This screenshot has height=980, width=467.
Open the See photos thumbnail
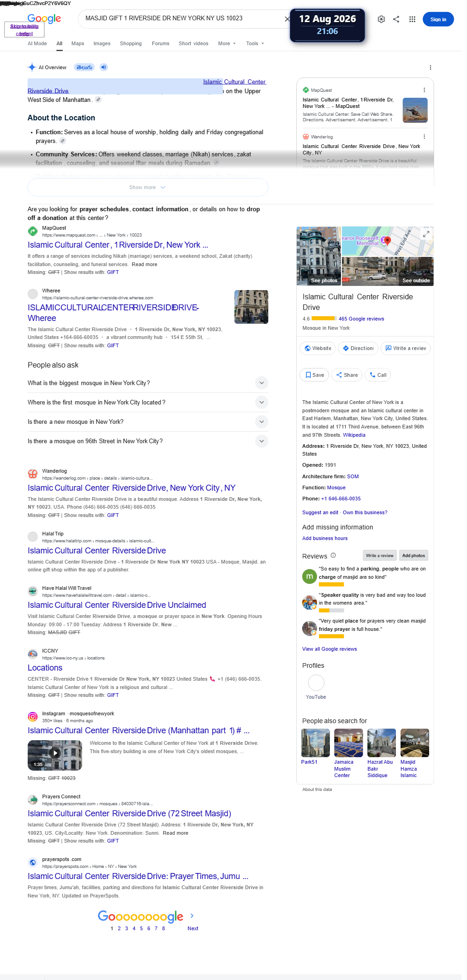click(x=319, y=256)
